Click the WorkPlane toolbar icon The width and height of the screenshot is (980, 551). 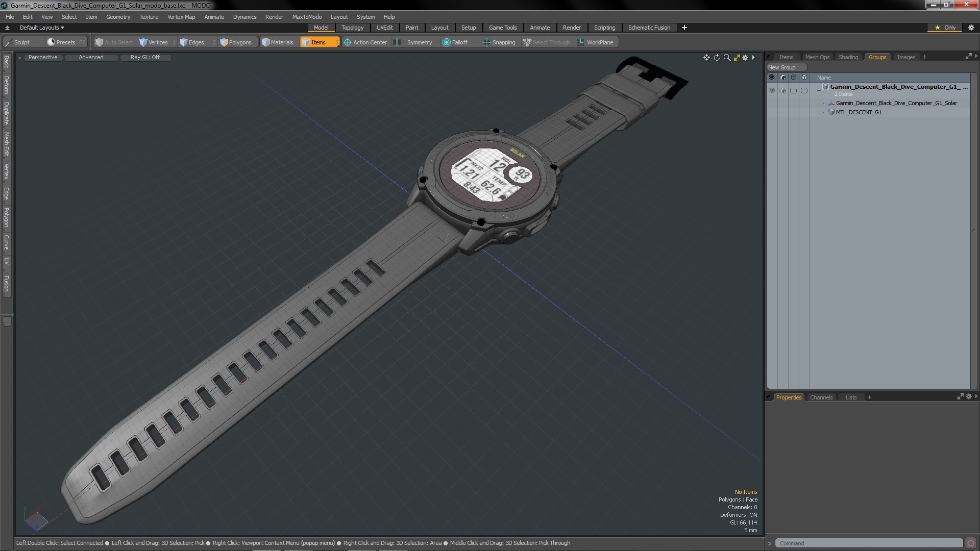[x=581, y=42]
